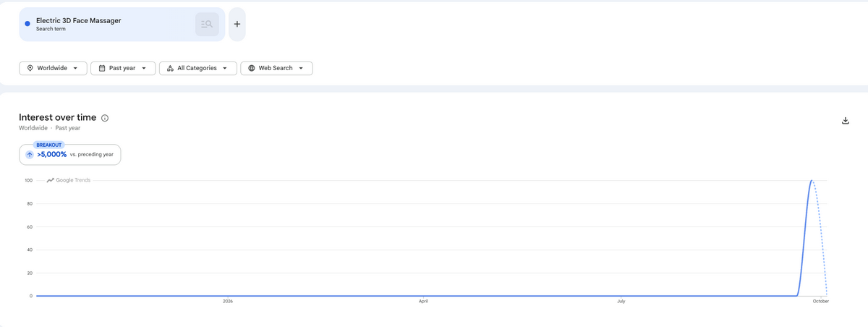
Task: Open the Web Search type dropdown
Action: pyautogui.click(x=276, y=68)
